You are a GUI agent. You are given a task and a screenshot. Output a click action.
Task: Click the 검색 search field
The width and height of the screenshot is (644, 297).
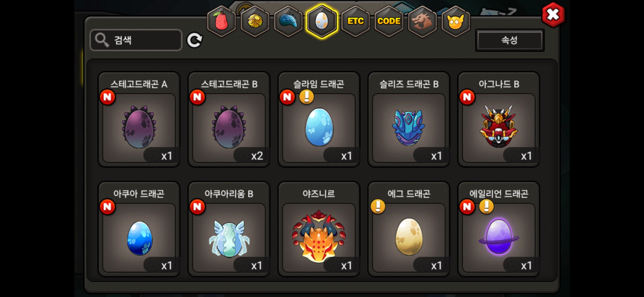(x=136, y=40)
